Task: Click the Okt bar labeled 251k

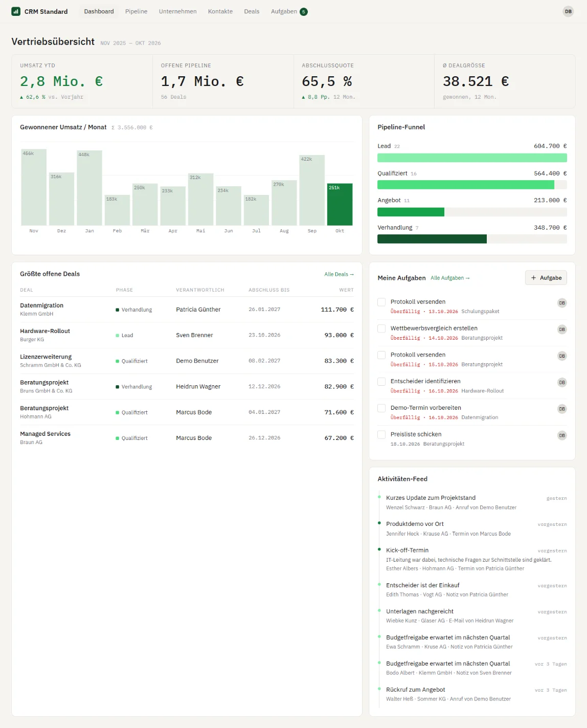Action: (x=340, y=204)
